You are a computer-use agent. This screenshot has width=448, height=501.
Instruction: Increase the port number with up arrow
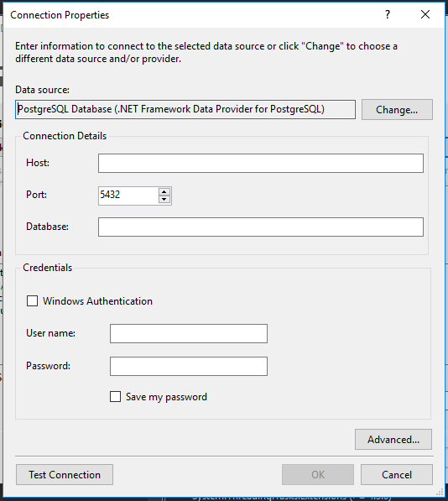pyautogui.click(x=164, y=192)
